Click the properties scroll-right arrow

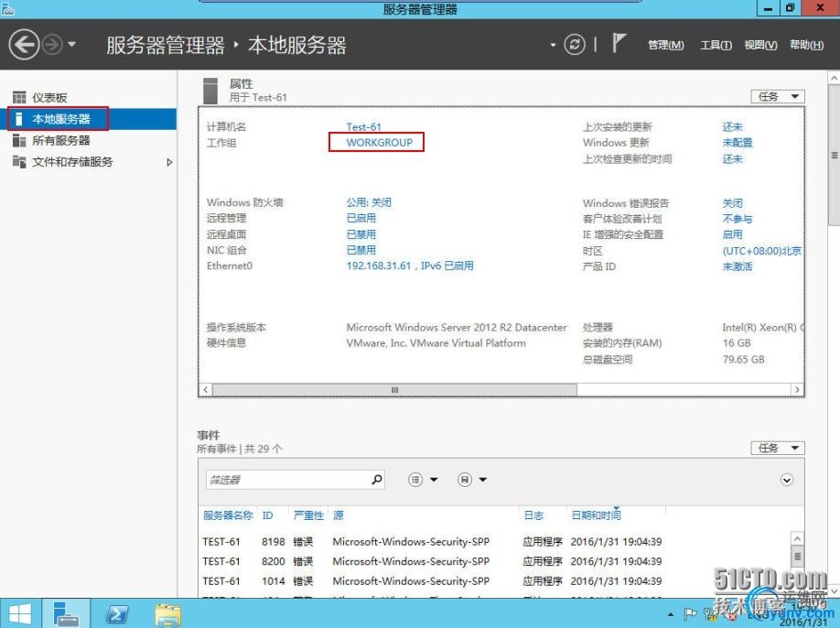tap(797, 390)
